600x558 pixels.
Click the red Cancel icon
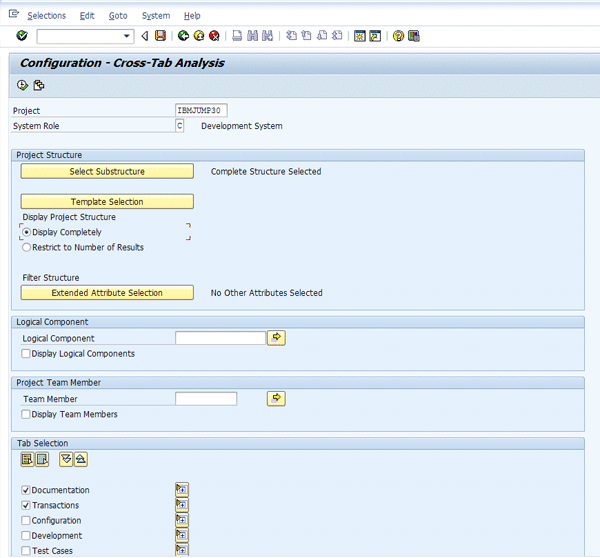(214, 36)
